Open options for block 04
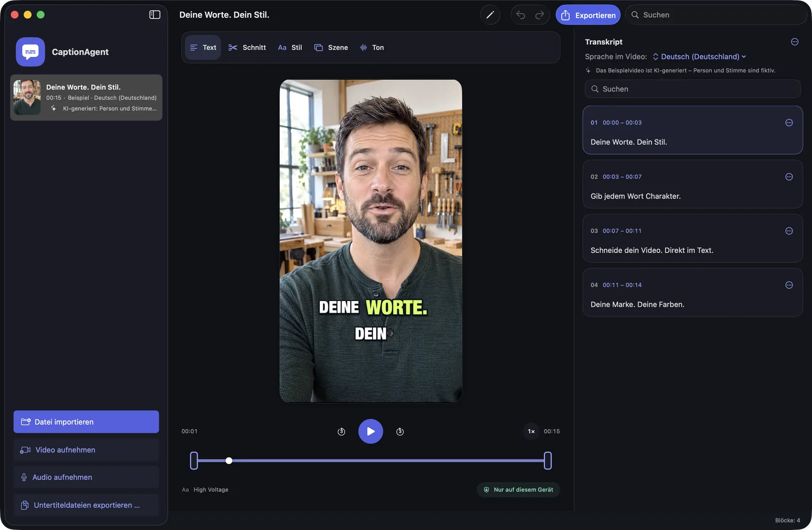The width and height of the screenshot is (812, 530). tap(789, 285)
